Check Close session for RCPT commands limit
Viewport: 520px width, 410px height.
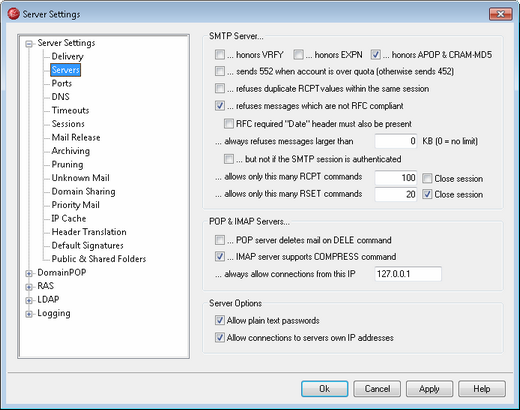point(427,178)
